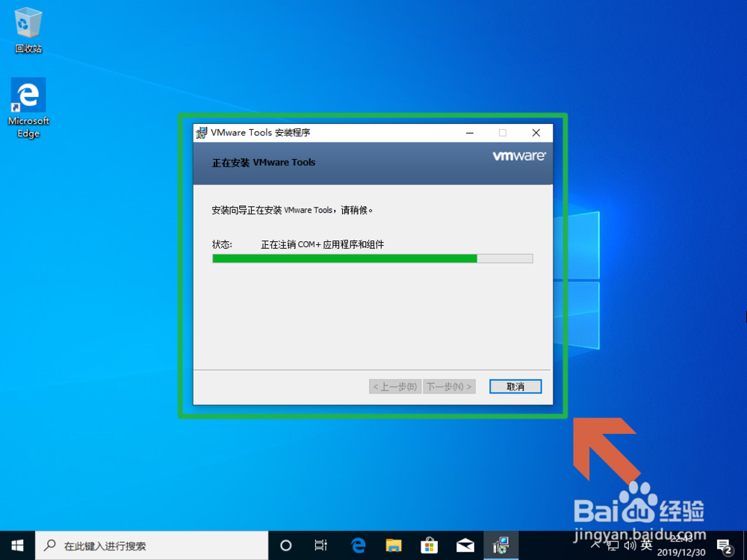The image size is (747, 560).
Task: Minimize the VMware Tools installer window
Action: pos(470,133)
